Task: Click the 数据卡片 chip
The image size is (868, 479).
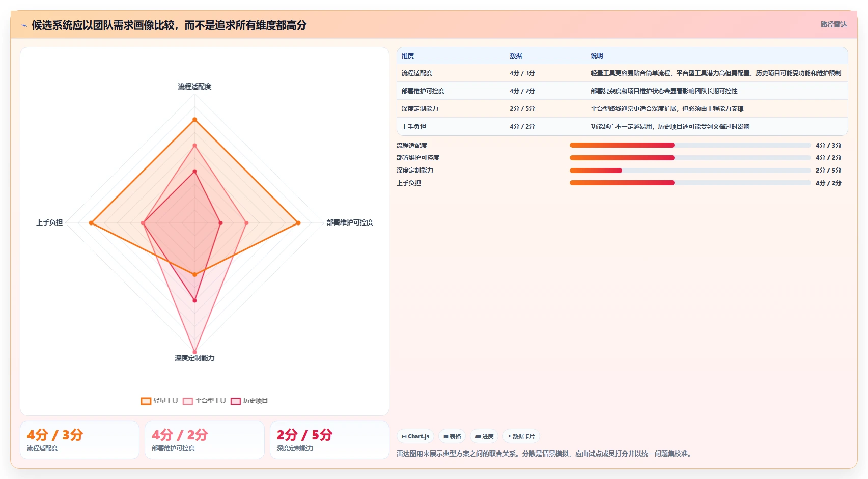Action: (521, 436)
